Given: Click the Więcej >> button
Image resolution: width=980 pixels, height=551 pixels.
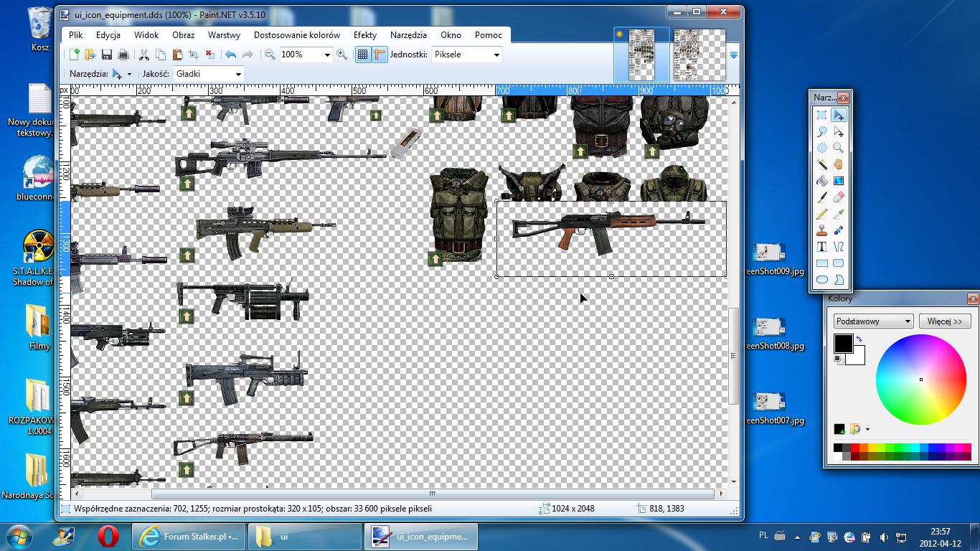Looking at the screenshot, I should (x=944, y=321).
